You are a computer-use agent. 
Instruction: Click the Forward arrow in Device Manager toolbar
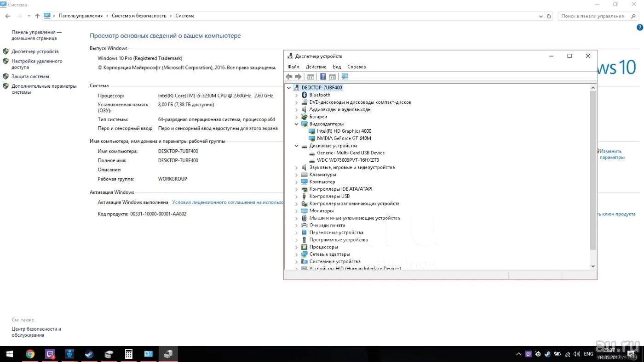click(298, 77)
